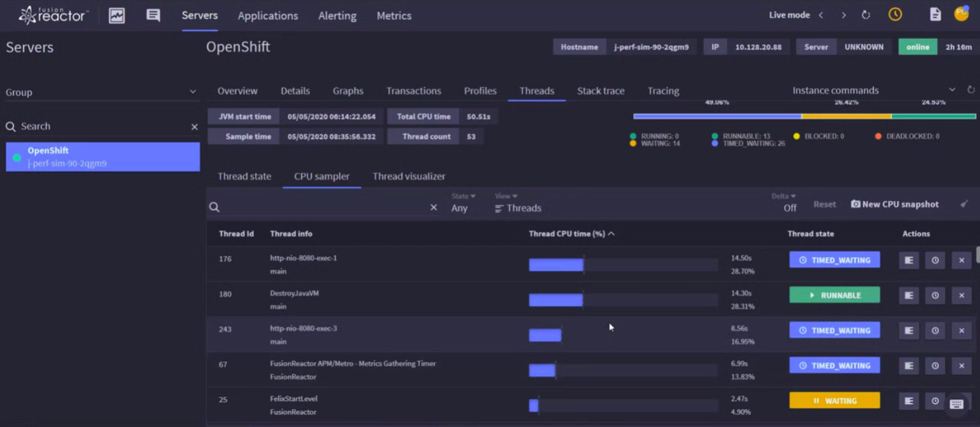Viewport: 980px width, 427px height.
Task: Open the chat messages icon in the top bar
Action: coord(153,15)
